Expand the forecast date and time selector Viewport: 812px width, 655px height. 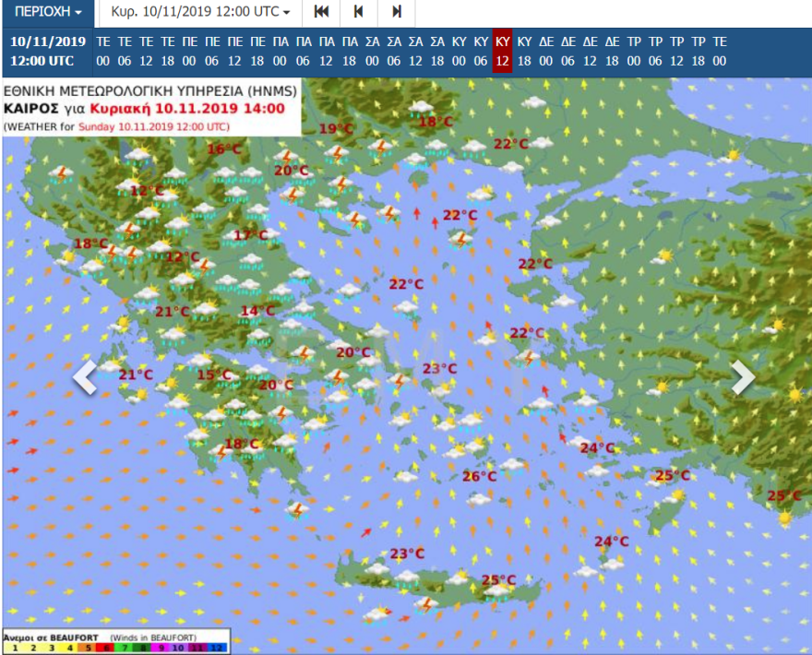(200, 13)
